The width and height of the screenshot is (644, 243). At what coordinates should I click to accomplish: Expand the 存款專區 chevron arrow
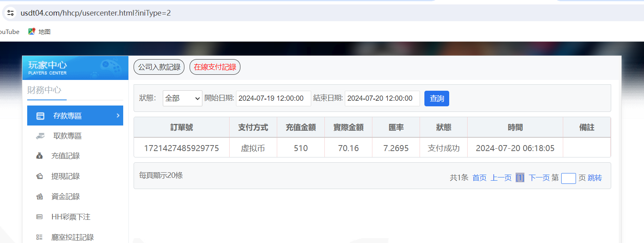(x=118, y=116)
